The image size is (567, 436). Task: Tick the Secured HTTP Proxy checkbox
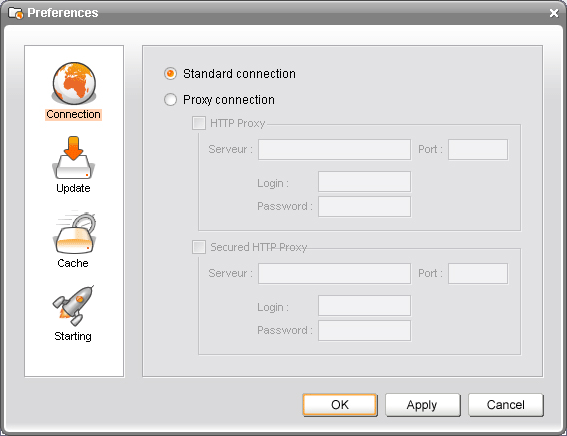199,247
